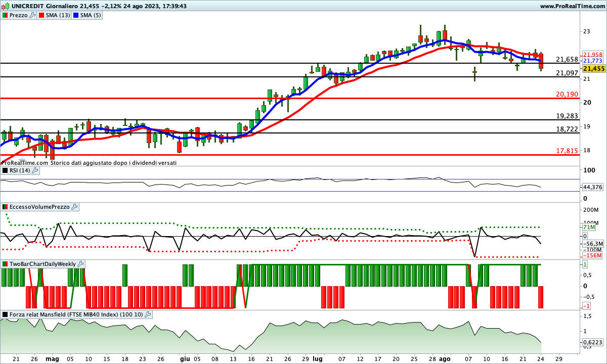Select the SMA (5) legend label
Viewport: 607px width, 364px height.
click(91, 15)
